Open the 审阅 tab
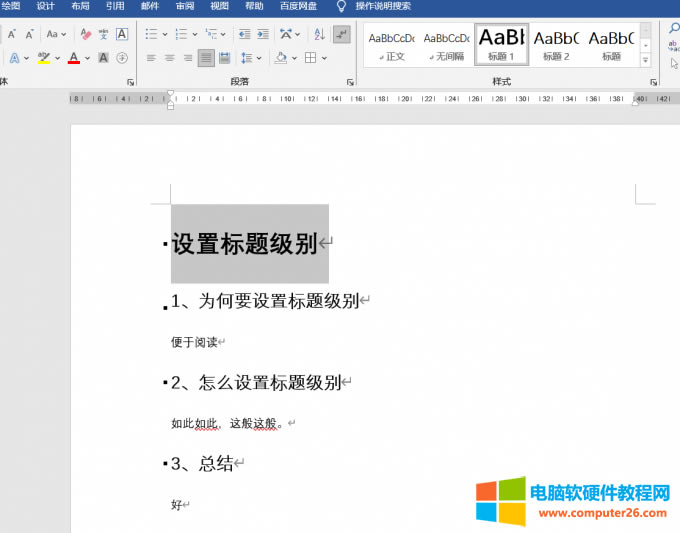680x533 pixels. click(x=185, y=6)
